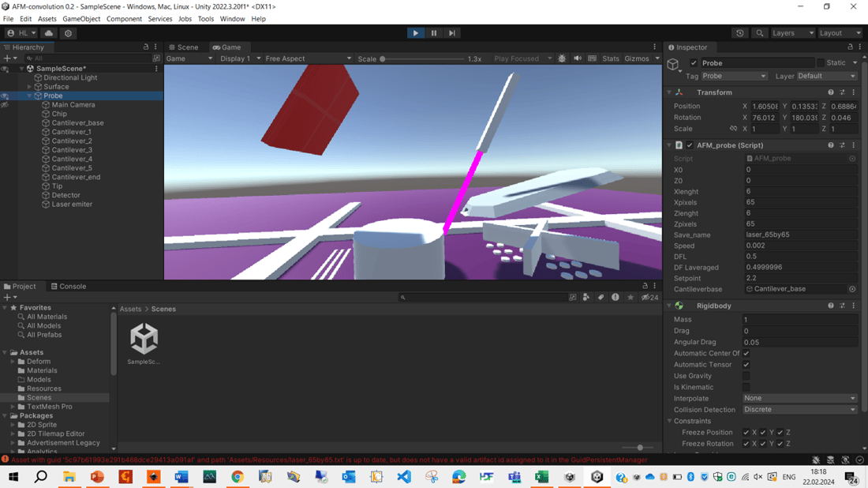This screenshot has height=488, width=868.
Task: Open Transform component context menu
Action: (x=854, y=92)
